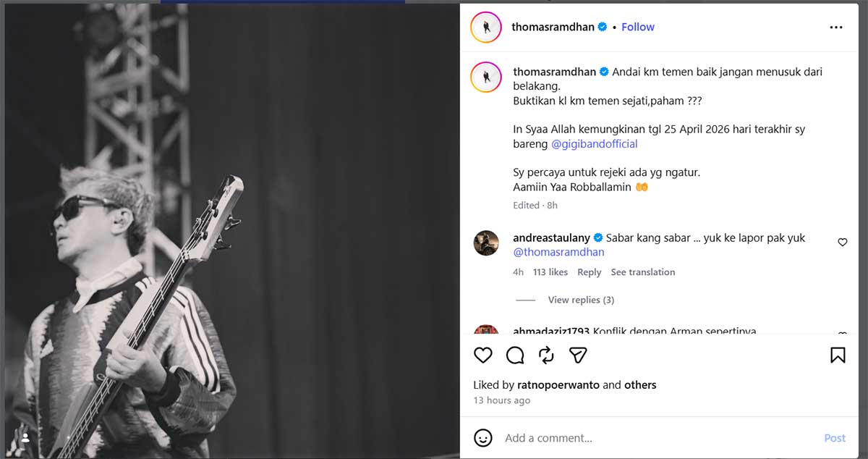
Task: Like the post using the heart icon
Action: point(482,355)
